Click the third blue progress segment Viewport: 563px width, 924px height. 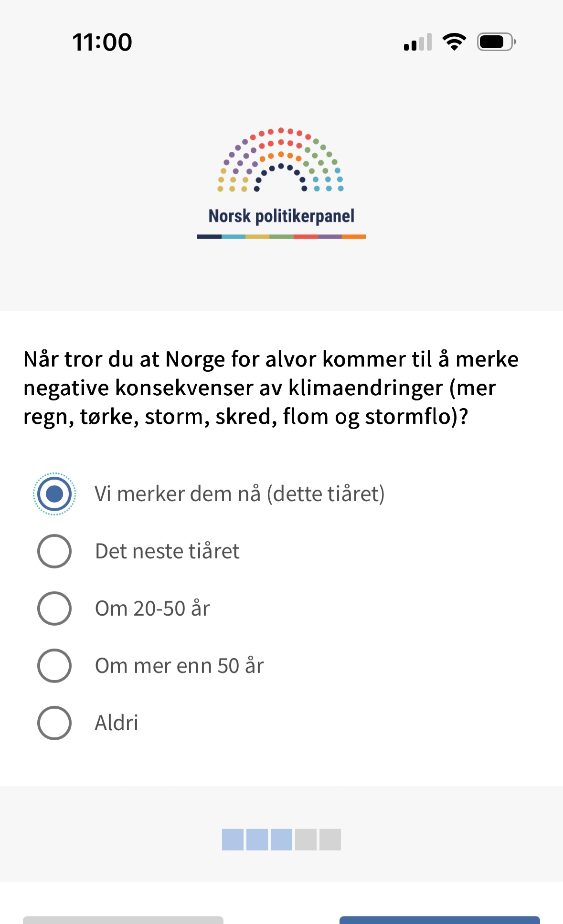[x=281, y=840]
